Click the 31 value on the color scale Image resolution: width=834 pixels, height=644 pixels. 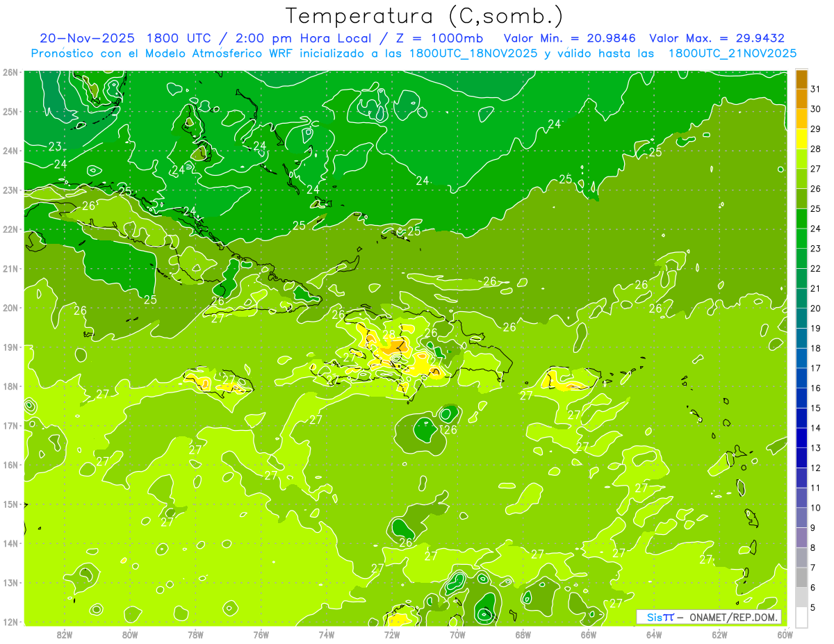815,89
